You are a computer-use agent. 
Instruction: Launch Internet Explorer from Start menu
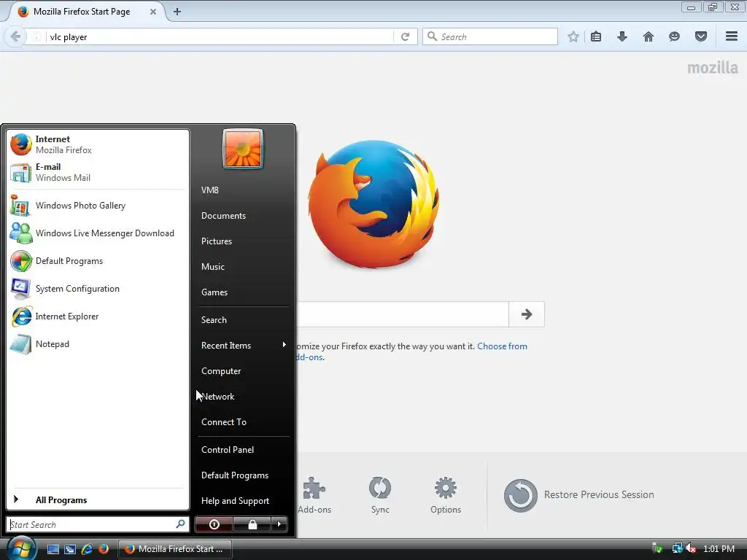tap(98, 316)
